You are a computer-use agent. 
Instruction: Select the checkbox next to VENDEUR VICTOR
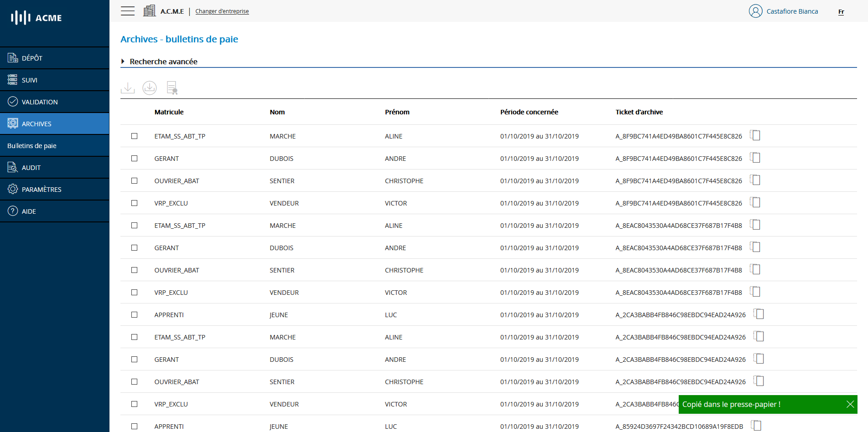(x=134, y=203)
